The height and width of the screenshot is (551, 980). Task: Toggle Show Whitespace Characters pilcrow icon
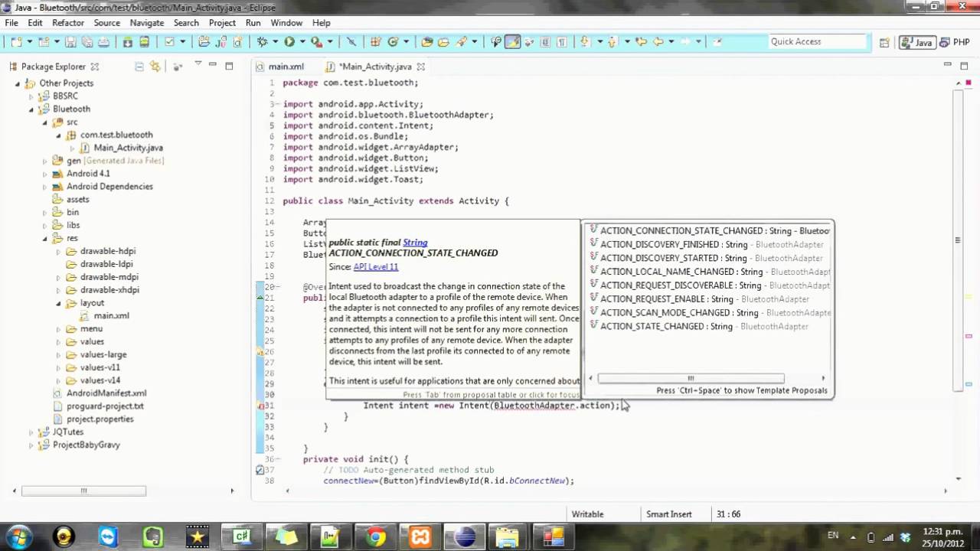pyautogui.click(x=561, y=42)
